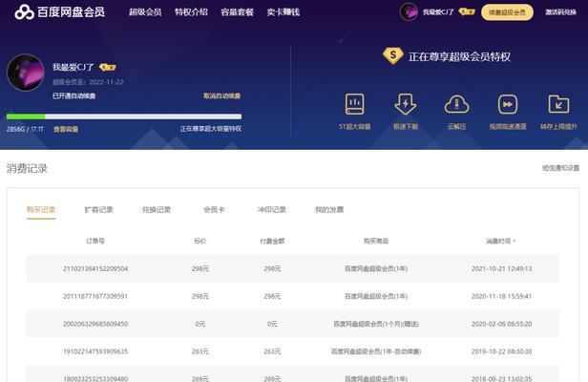Click order number 201118771677309591

(95, 296)
